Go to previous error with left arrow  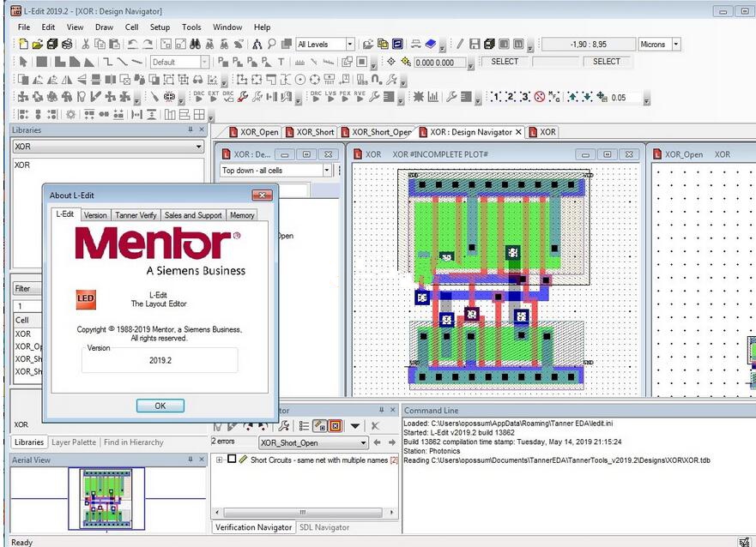click(378, 442)
